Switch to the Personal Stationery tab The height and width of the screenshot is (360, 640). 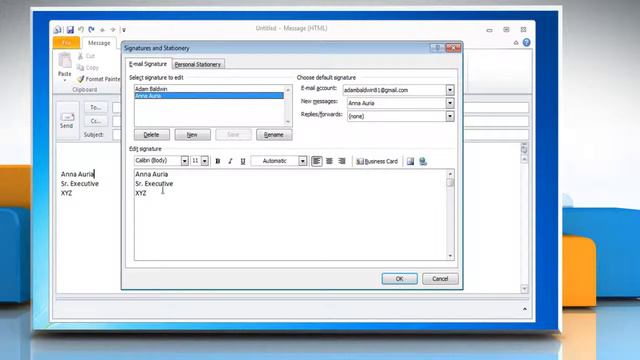(x=198, y=64)
